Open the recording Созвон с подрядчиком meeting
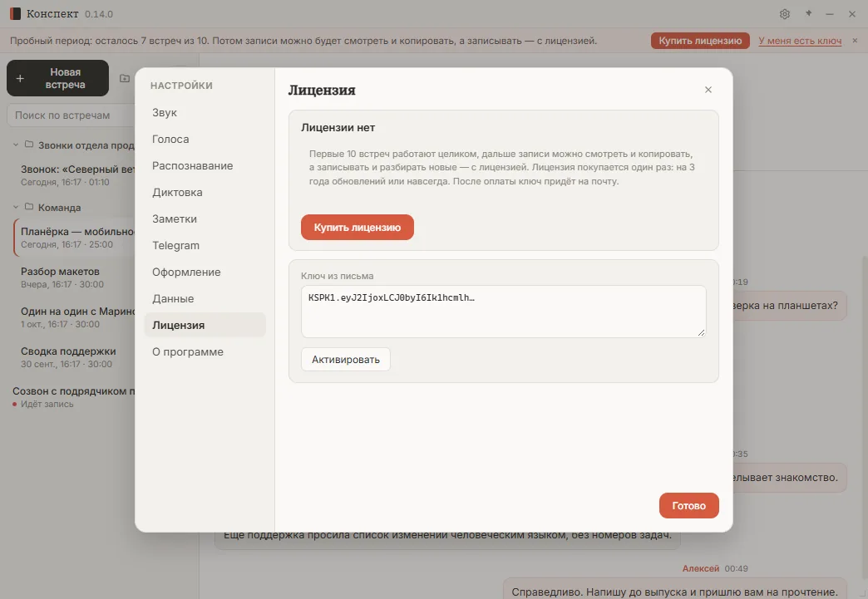This screenshot has width=868, height=599. click(71, 397)
